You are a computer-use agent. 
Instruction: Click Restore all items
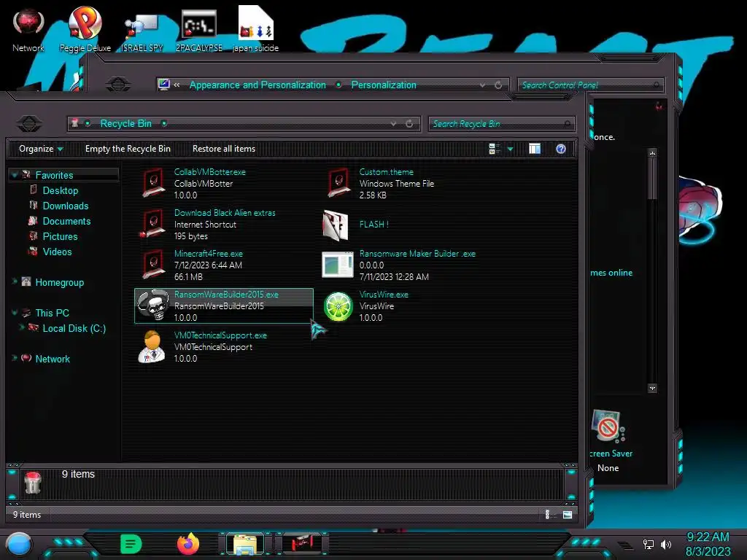coord(223,149)
